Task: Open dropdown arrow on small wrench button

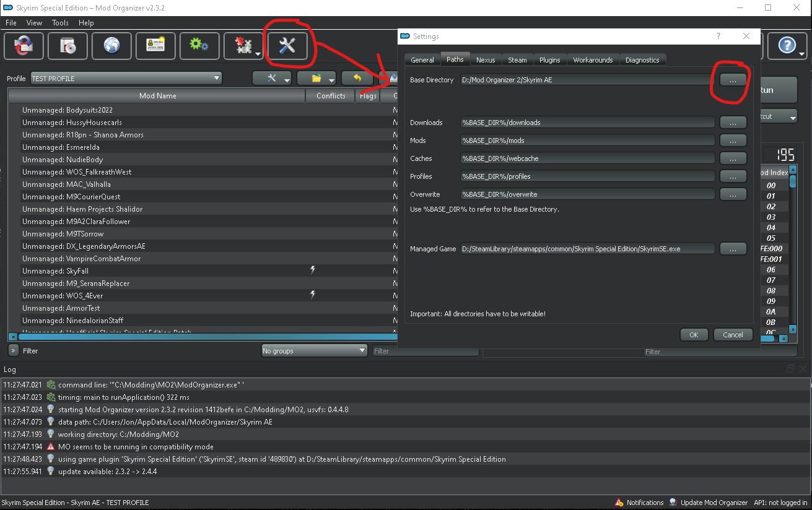Action: [286, 80]
